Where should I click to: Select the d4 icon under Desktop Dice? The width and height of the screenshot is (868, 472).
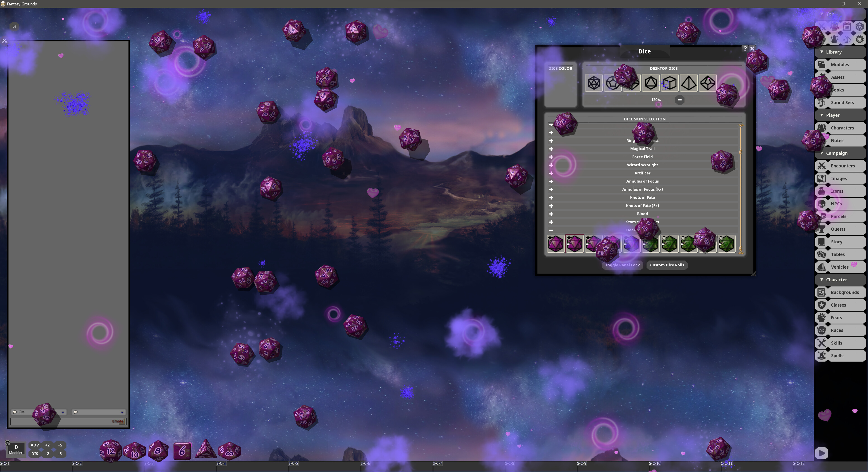click(689, 83)
